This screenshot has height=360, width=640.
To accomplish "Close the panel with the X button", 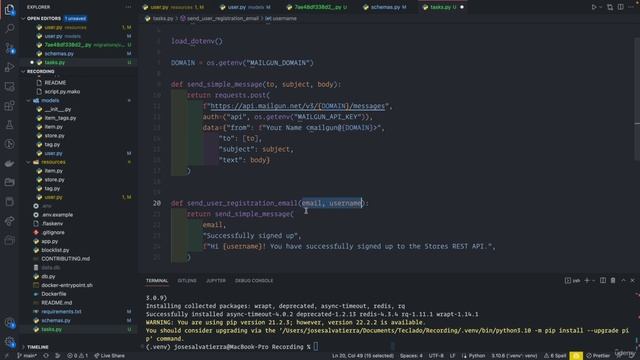I will coord(633,280).
